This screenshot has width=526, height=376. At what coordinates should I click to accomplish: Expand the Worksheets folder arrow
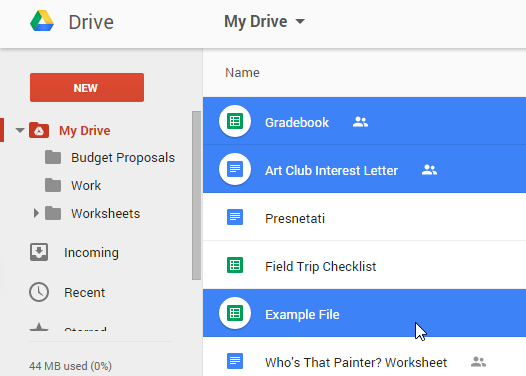(x=36, y=213)
